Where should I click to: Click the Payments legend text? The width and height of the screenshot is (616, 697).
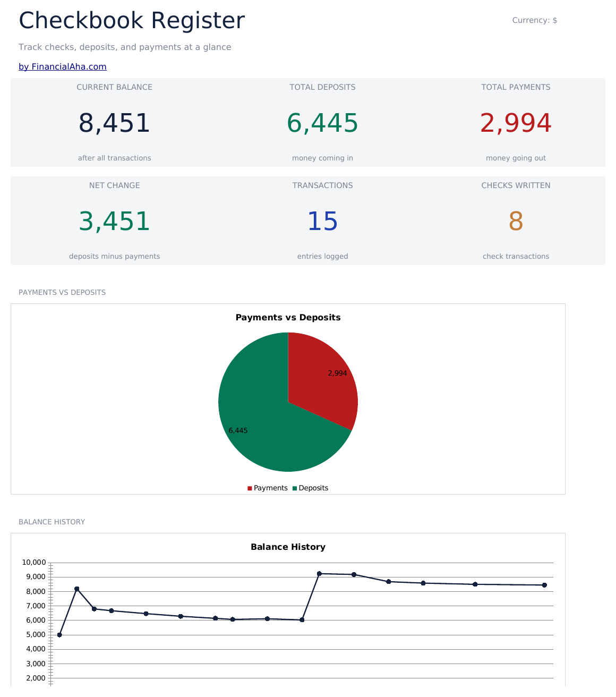270,488
